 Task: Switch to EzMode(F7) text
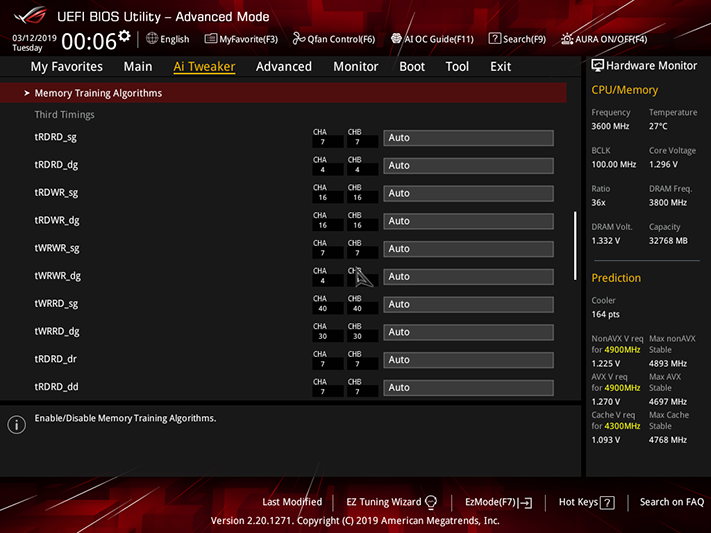pos(490,502)
